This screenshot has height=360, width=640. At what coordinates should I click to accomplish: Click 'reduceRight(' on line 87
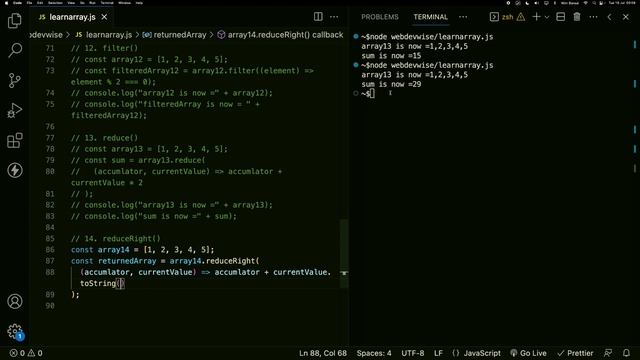pos(232,261)
